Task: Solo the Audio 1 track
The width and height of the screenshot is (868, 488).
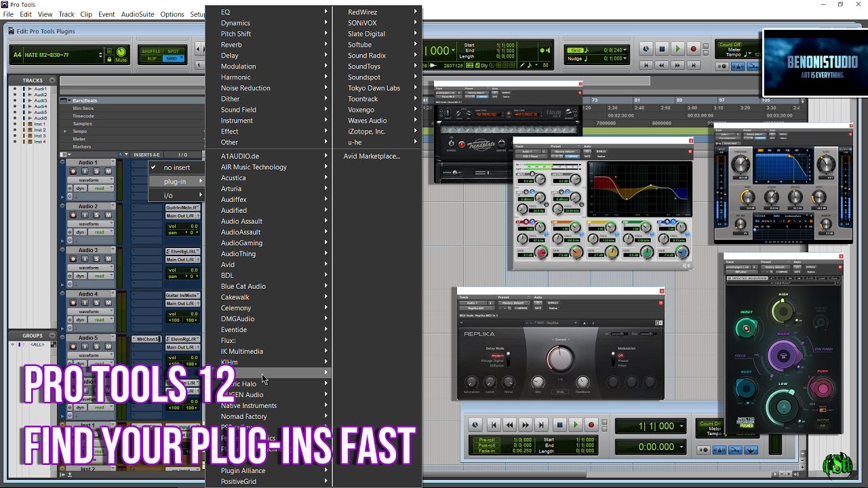Action: (96, 171)
